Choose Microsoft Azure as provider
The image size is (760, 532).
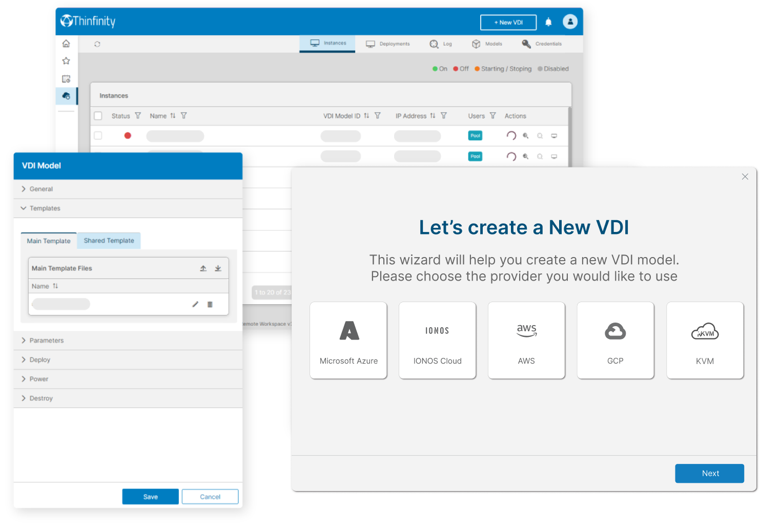[348, 341]
